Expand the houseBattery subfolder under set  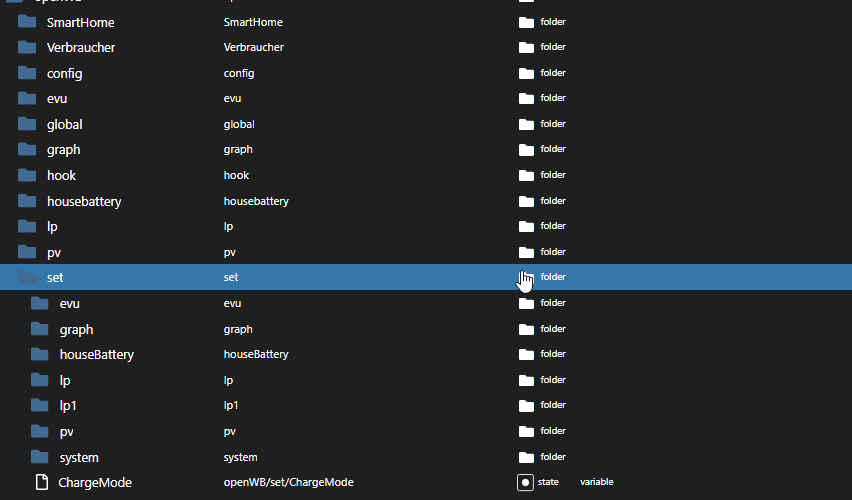tap(40, 354)
